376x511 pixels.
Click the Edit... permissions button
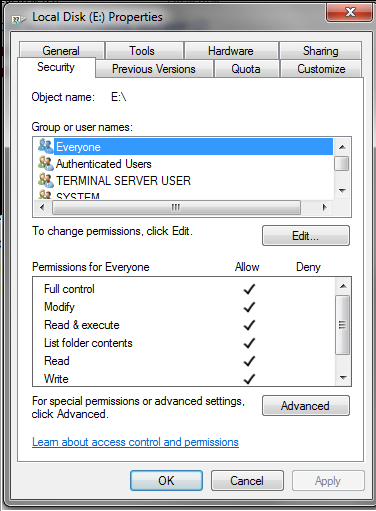click(306, 236)
